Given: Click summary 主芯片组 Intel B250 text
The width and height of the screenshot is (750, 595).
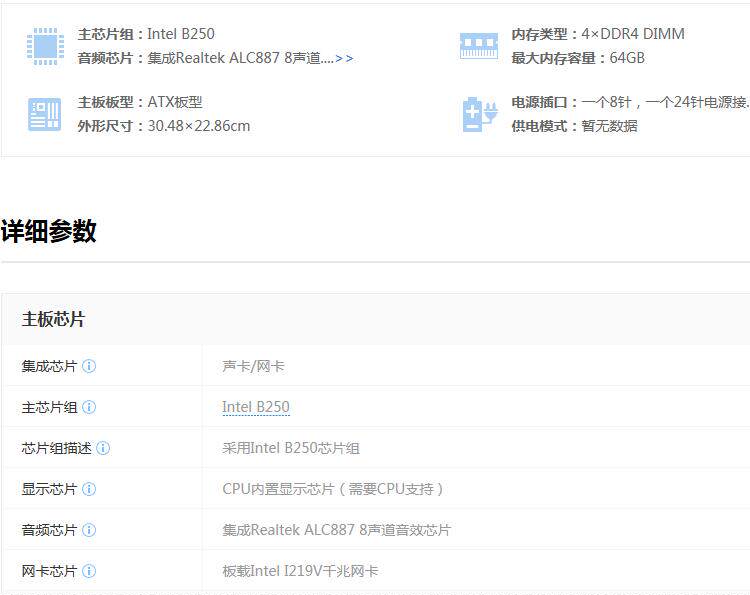Looking at the screenshot, I should point(146,34).
